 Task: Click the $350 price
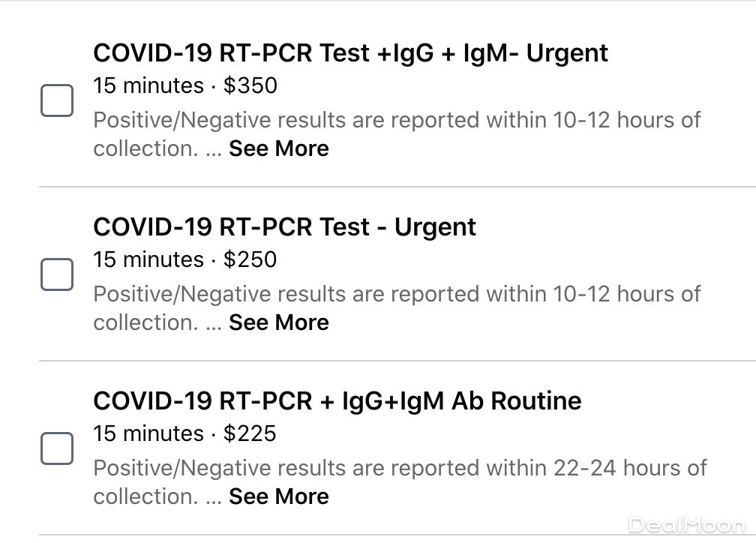click(250, 85)
